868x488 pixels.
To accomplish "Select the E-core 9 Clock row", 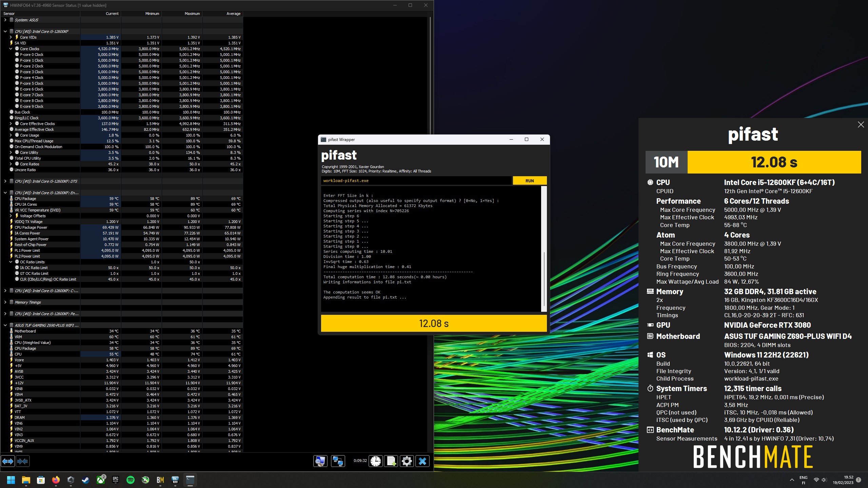I will 122,106.
